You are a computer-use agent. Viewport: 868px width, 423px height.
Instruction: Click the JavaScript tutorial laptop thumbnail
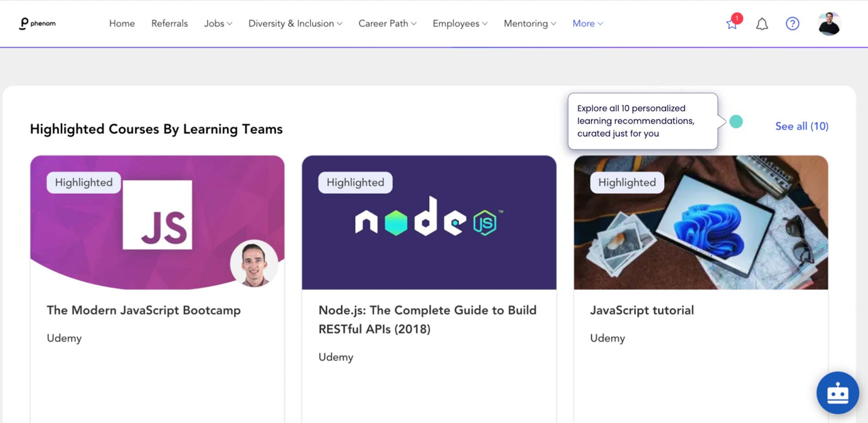tap(701, 223)
